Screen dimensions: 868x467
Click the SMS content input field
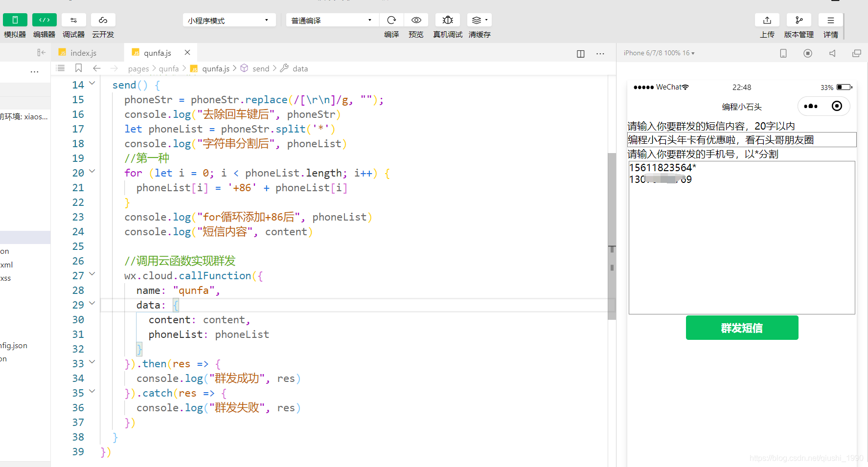(742, 140)
